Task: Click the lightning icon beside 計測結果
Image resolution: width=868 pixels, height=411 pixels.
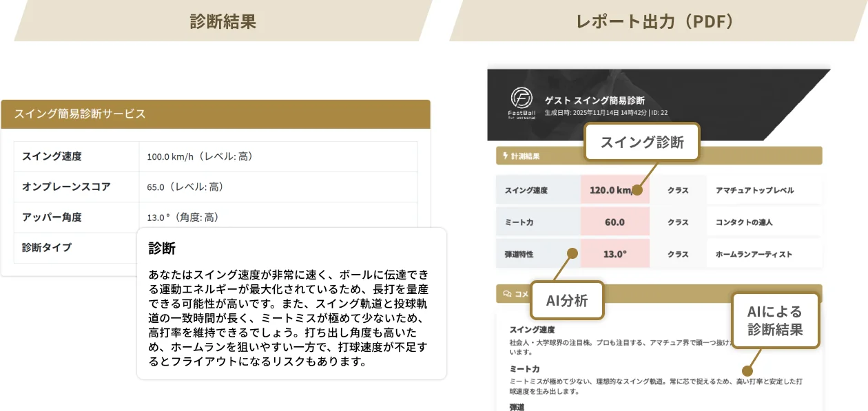Action: 505,156
